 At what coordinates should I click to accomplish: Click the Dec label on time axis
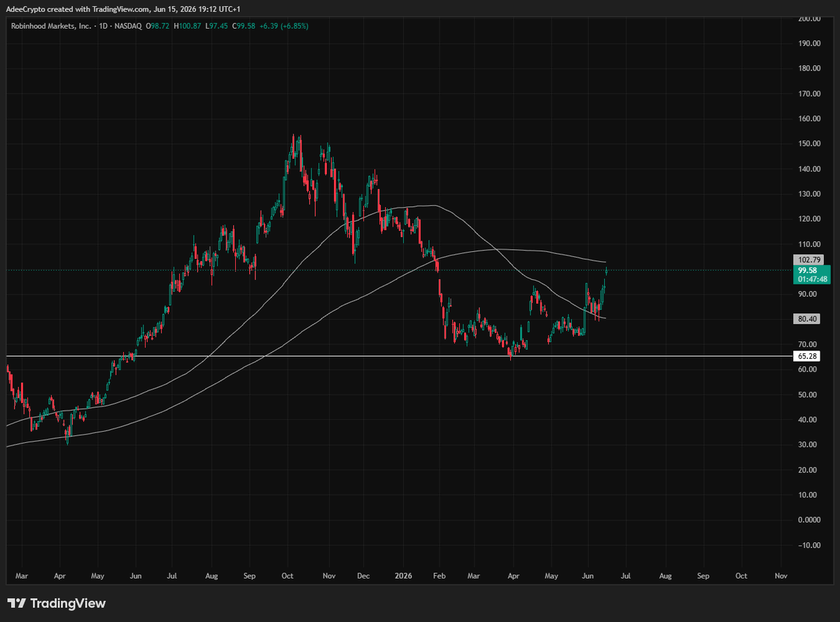pos(363,577)
